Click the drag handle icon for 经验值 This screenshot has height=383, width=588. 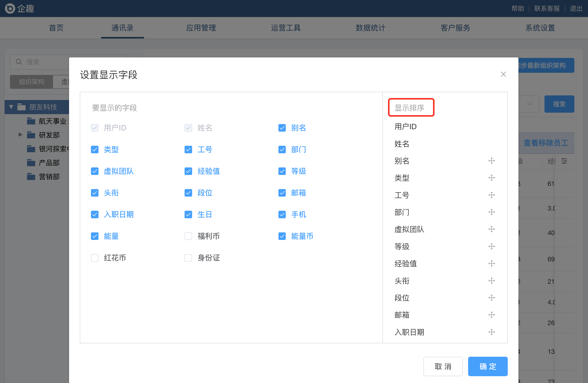tap(491, 264)
